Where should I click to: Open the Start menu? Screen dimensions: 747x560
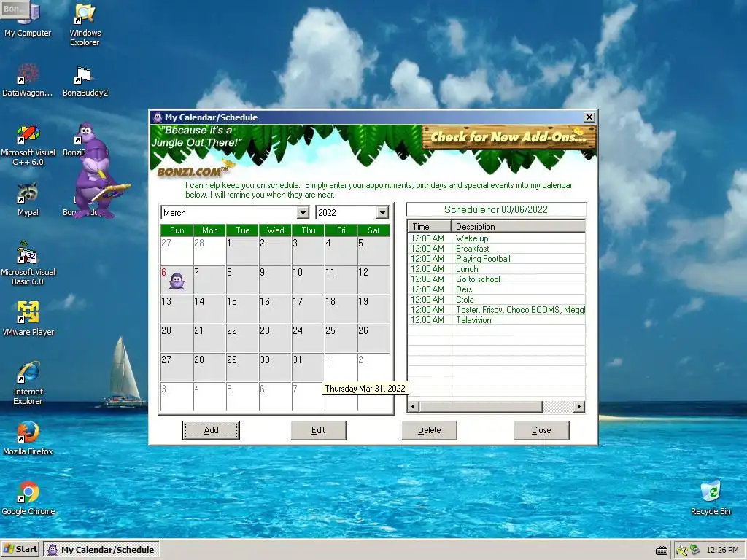(20, 550)
